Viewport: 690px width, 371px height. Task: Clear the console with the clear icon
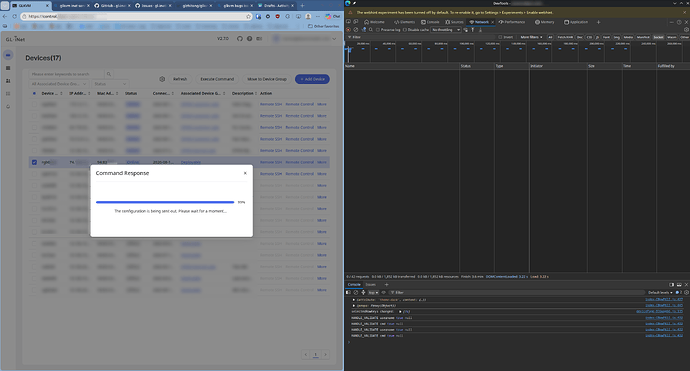tap(356, 292)
